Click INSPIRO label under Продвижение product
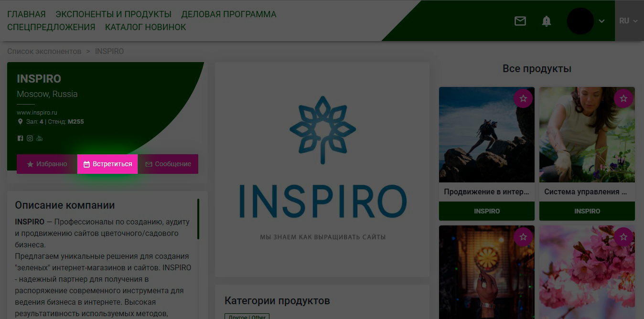 (487, 211)
